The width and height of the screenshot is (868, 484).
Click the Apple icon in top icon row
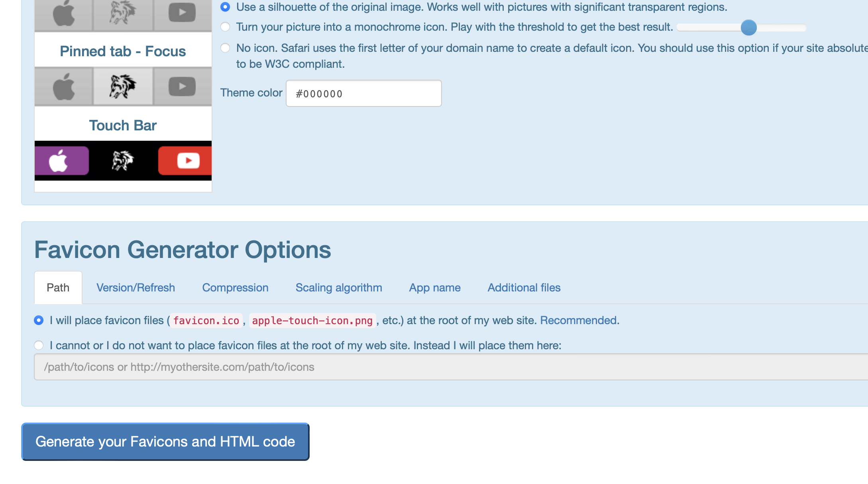pyautogui.click(x=64, y=15)
